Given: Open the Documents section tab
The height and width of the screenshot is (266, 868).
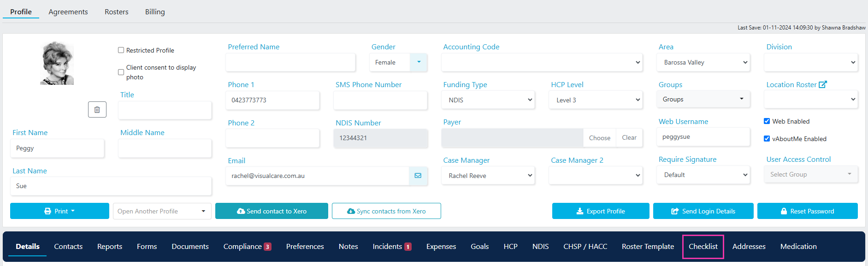Looking at the screenshot, I should (x=190, y=247).
